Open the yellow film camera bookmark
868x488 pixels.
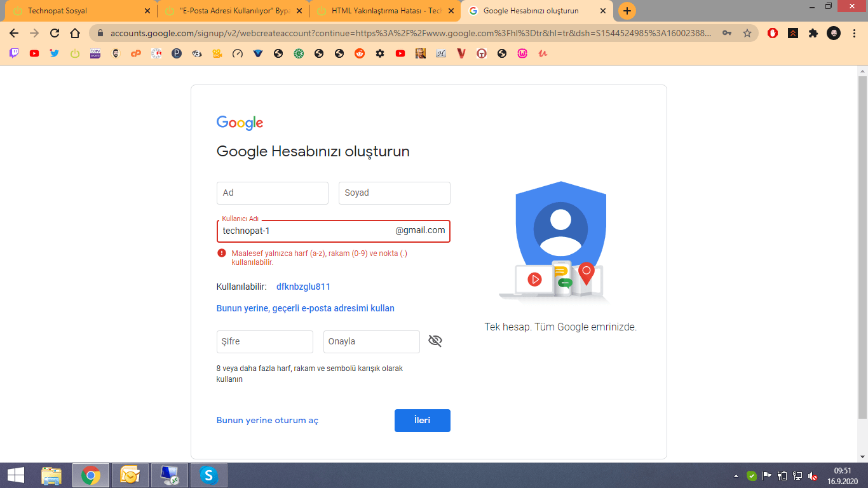(217, 54)
